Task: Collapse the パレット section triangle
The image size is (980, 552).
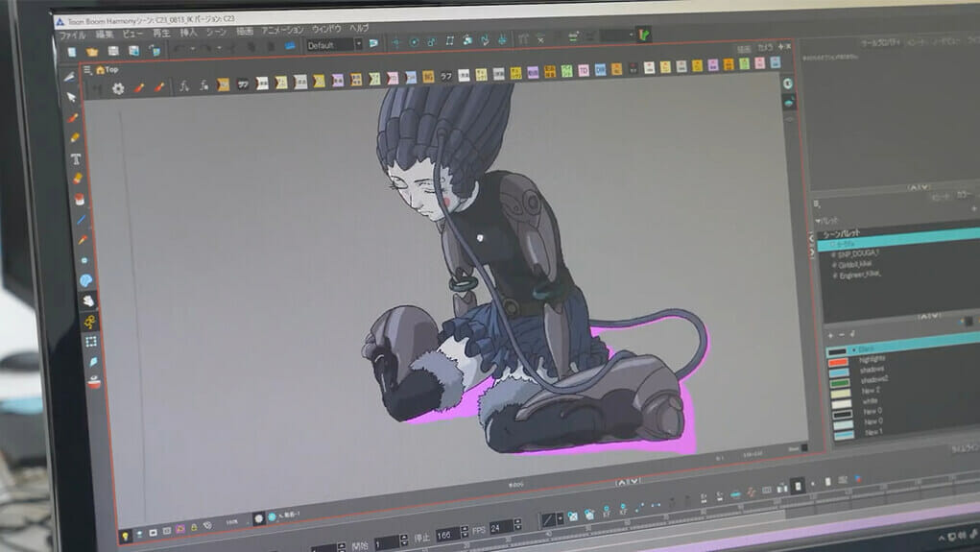Action: point(818,222)
